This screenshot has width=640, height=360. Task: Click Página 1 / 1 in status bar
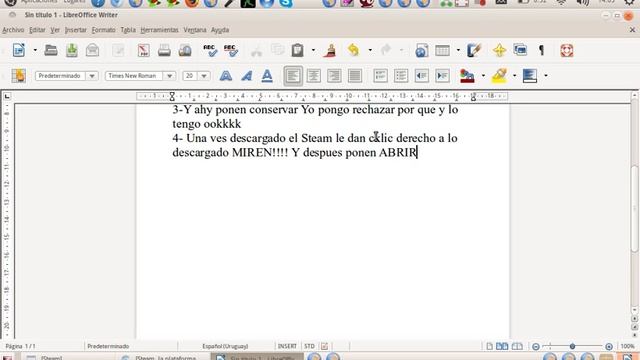20,346
